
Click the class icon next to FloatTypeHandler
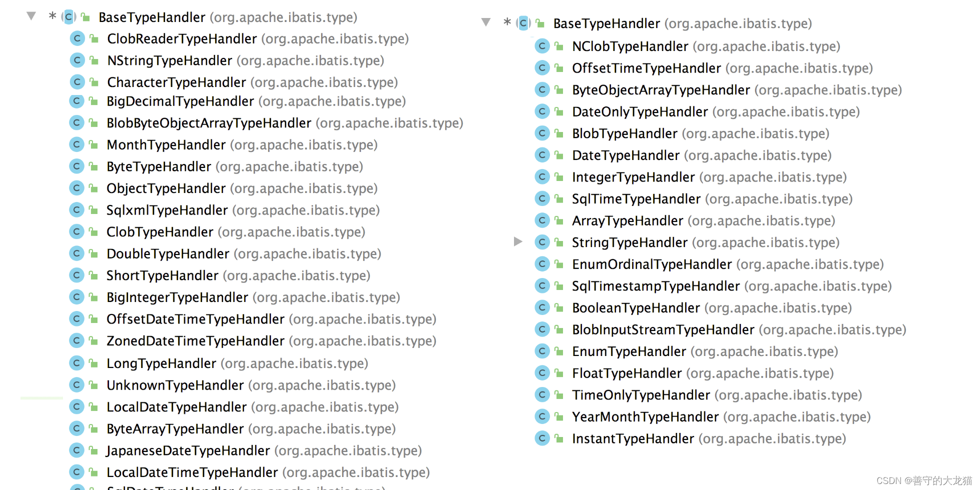542,373
